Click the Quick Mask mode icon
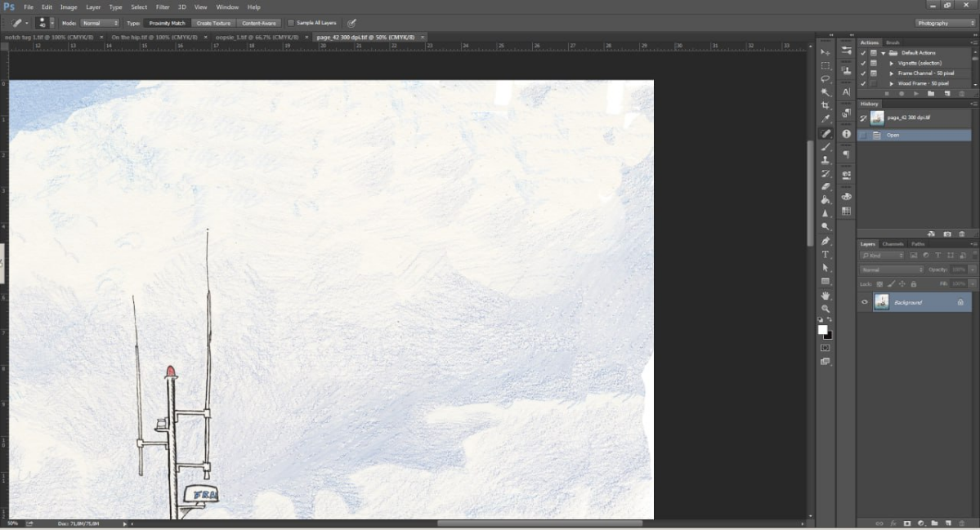Screen dimensions: 980x530 (826, 348)
